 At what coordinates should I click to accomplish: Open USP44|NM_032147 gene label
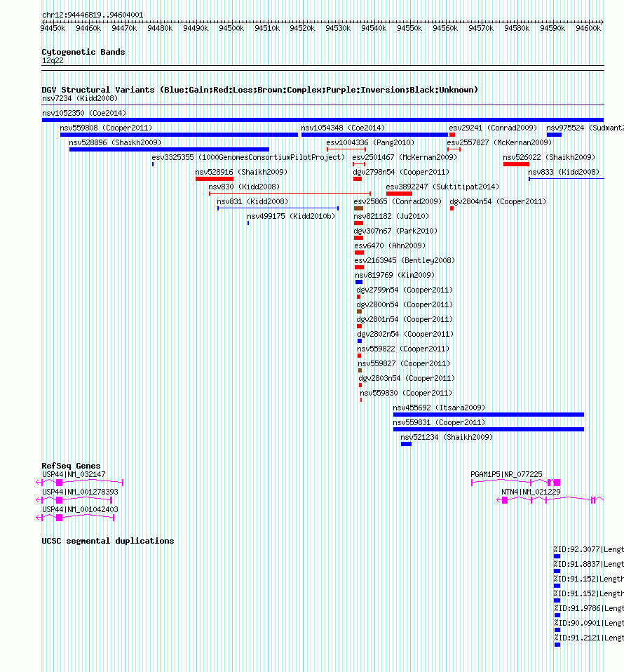(73, 474)
